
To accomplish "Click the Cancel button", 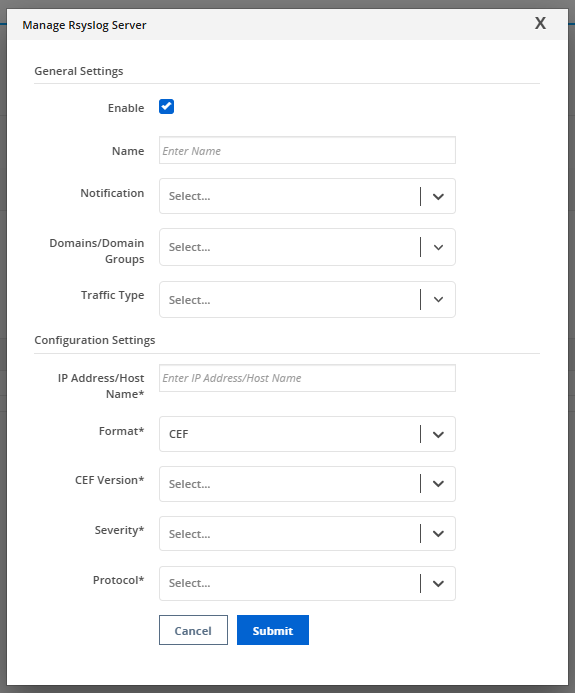I will (193, 630).
